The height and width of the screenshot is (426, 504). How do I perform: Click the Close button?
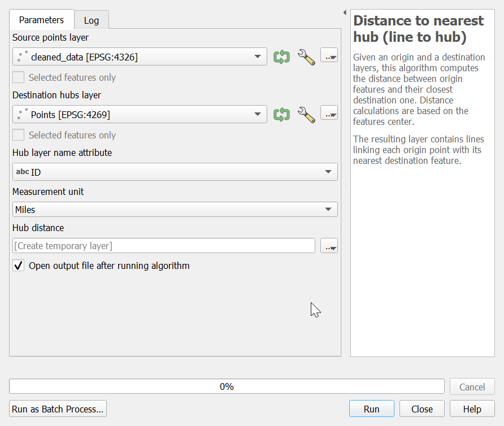pyautogui.click(x=422, y=408)
